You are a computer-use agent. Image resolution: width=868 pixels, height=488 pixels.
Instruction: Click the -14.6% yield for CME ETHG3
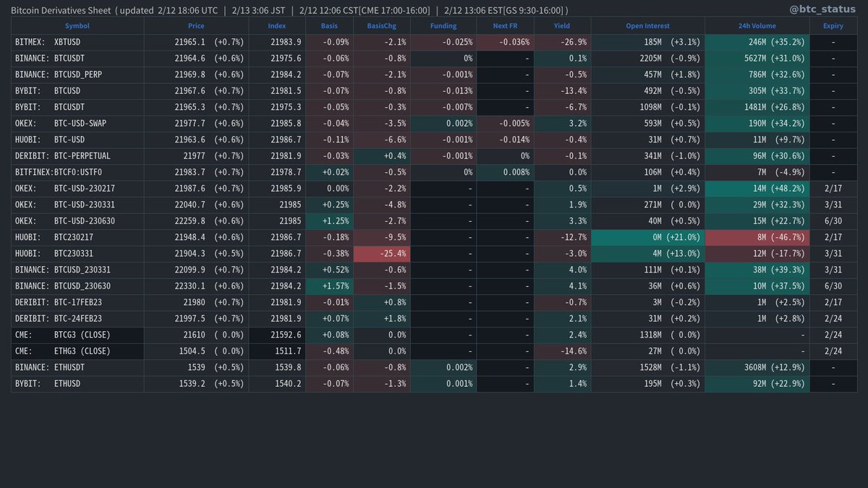click(x=562, y=351)
